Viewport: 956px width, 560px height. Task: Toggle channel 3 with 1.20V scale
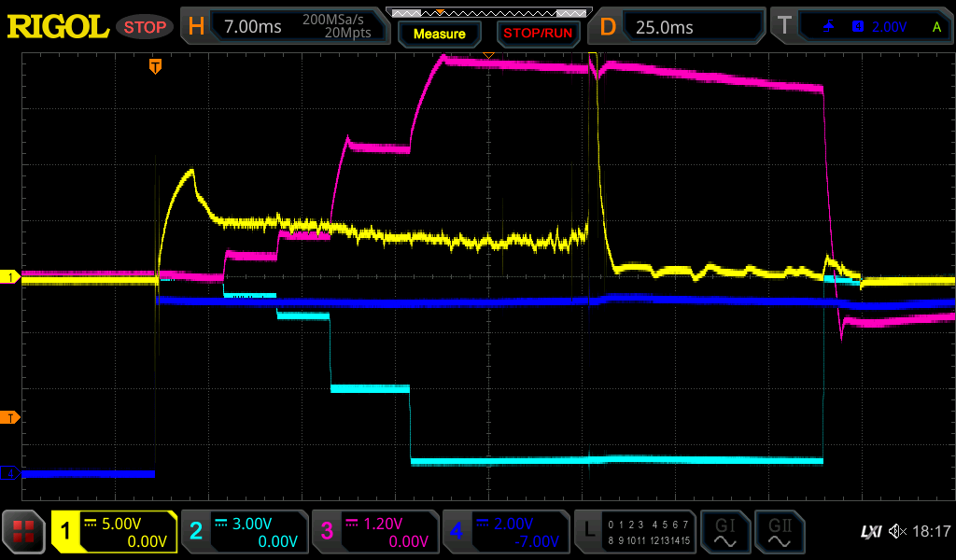coord(374,532)
